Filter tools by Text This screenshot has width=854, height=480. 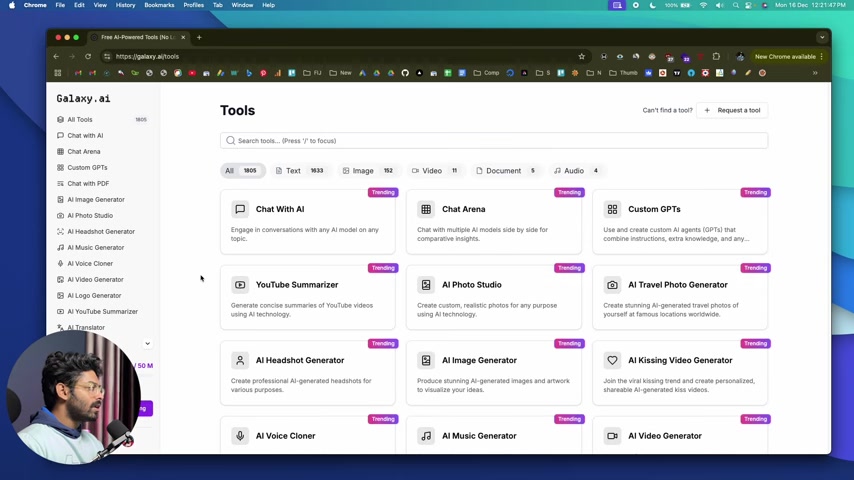(300, 171)
